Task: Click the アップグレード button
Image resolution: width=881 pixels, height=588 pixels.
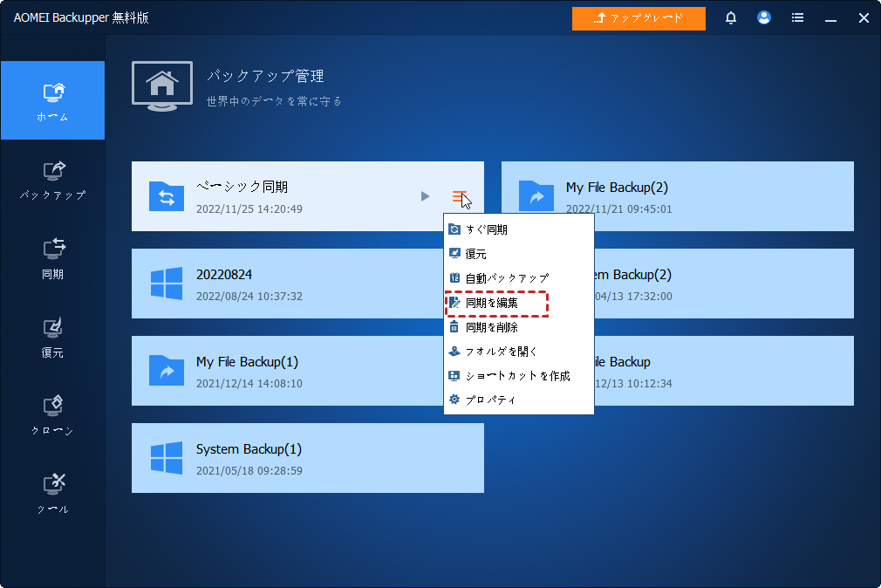Action: pos(639,18)
